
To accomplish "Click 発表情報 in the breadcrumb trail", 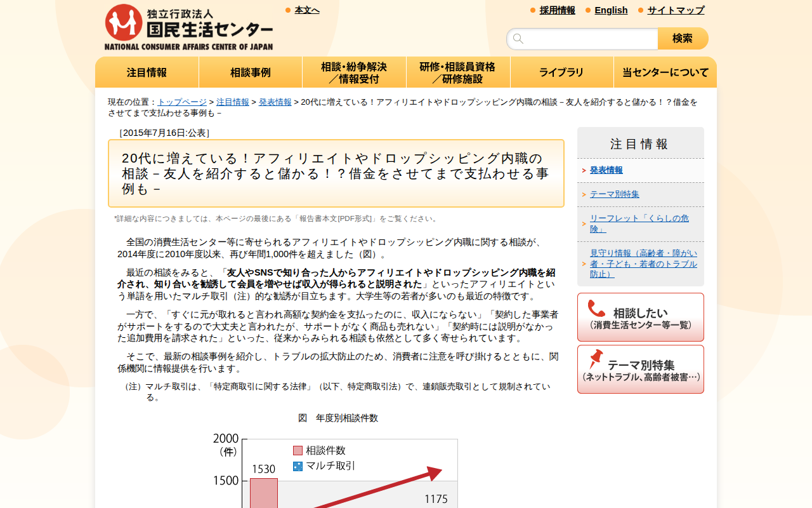I will coord(275,102).
